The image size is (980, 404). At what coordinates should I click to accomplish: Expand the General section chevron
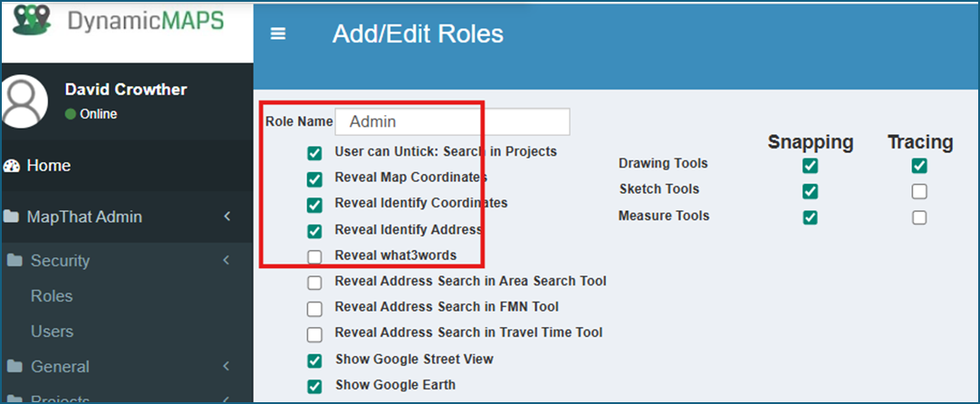226,366
